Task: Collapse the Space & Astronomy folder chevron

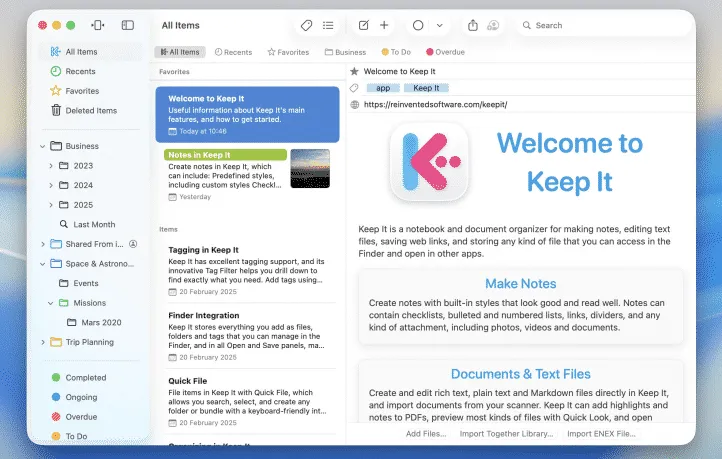Action: pyautogui.click(x=42, y=264)
